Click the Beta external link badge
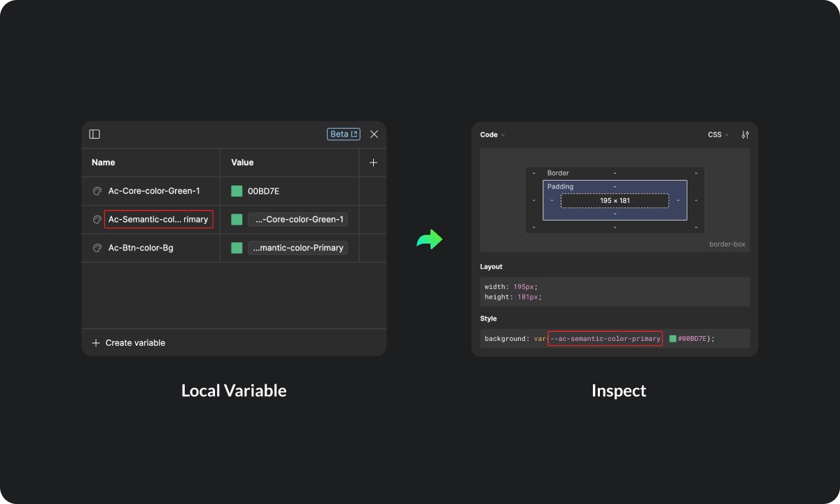Screen dimensions: 840x504 (343, 134)
